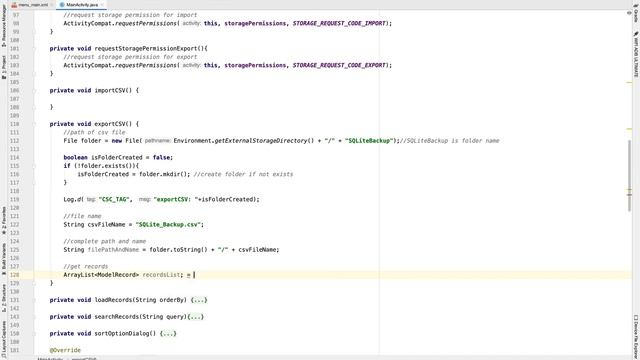Click the getExternalStorageDirectory method call

click(261, 141)
